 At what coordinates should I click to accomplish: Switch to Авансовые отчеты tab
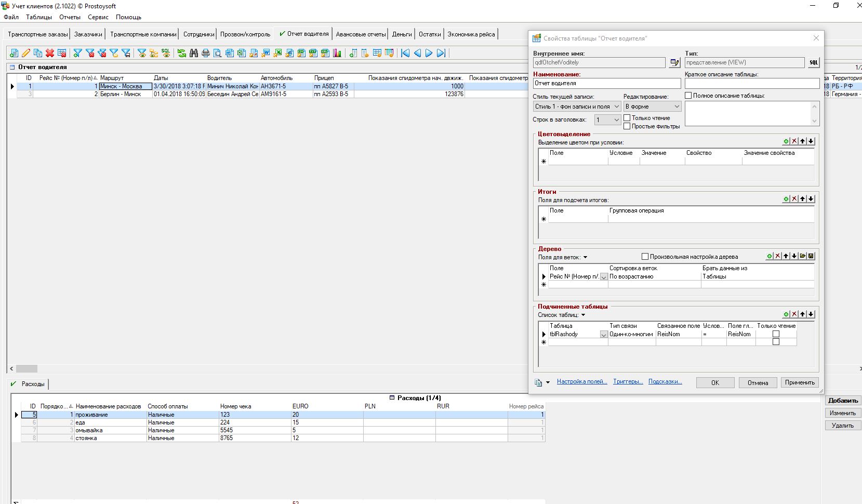(361, 34)
